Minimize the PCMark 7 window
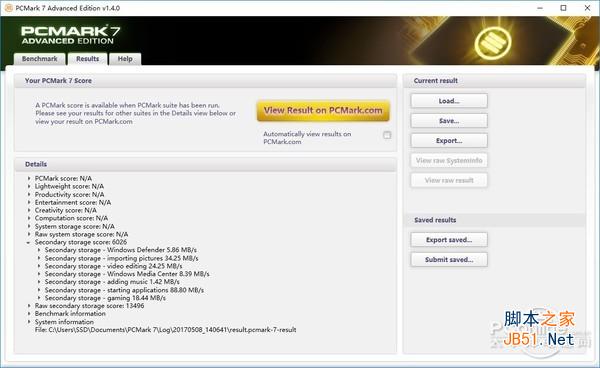The width and height of the screenshot is (600, 368). pyautogui.click(x=540, y=8)
